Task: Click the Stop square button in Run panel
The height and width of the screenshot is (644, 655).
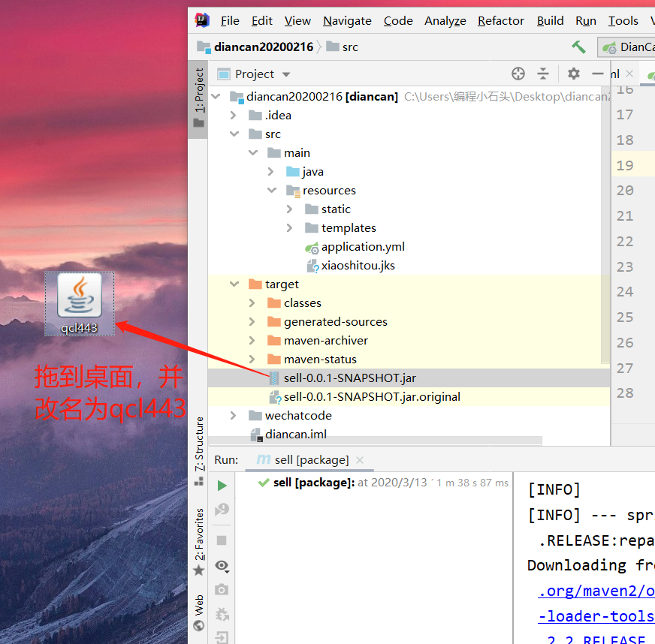Action: click(x=222, y=540)
